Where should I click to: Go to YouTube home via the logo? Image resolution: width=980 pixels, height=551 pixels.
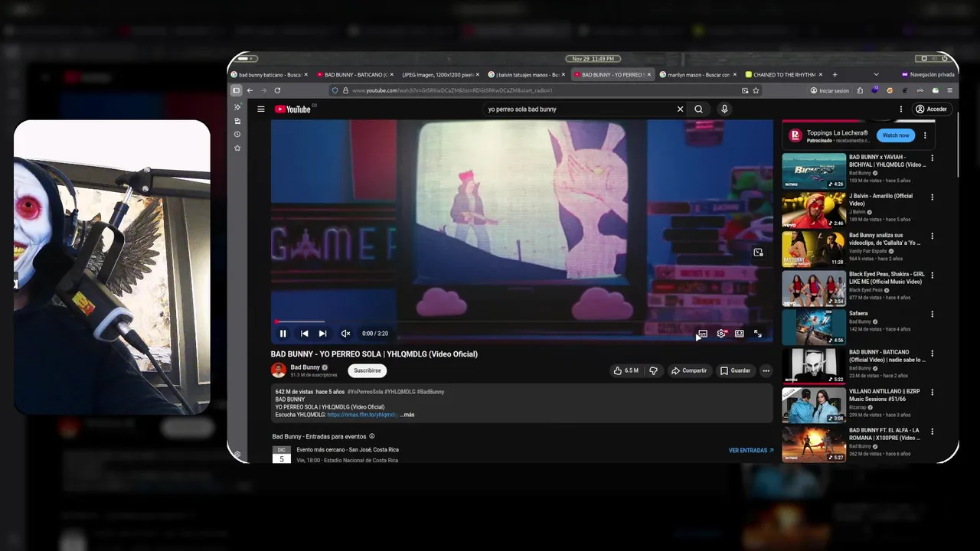pos(293,109)
